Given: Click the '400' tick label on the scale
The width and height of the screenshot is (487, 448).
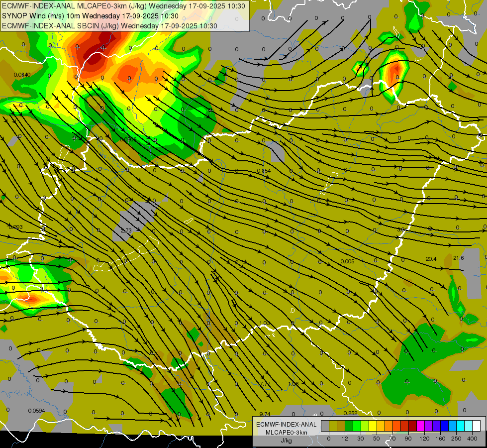Looking at the screenshot, I should pyautogui.click(x=472, y=439).
